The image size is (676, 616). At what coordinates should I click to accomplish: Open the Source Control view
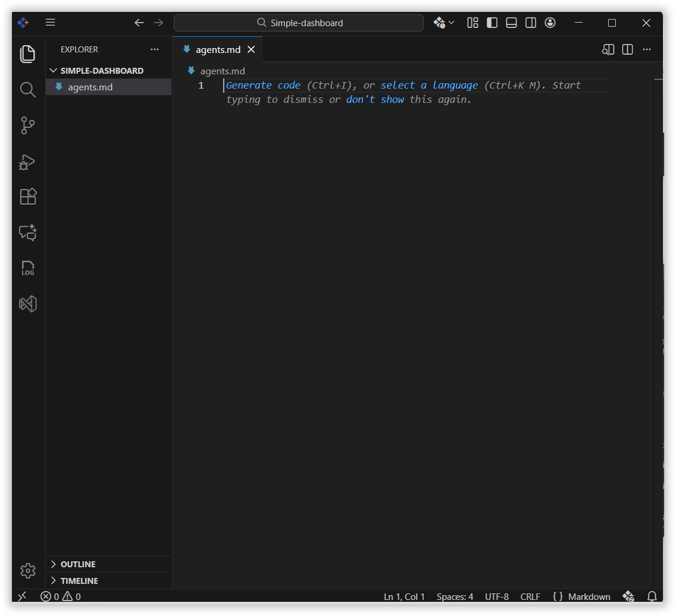click(x=27, y=125)
